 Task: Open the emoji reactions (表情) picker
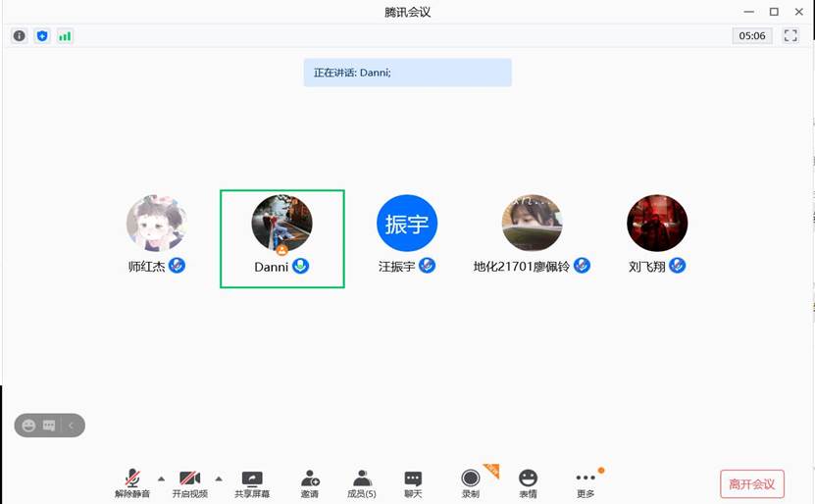click(528, 481)
